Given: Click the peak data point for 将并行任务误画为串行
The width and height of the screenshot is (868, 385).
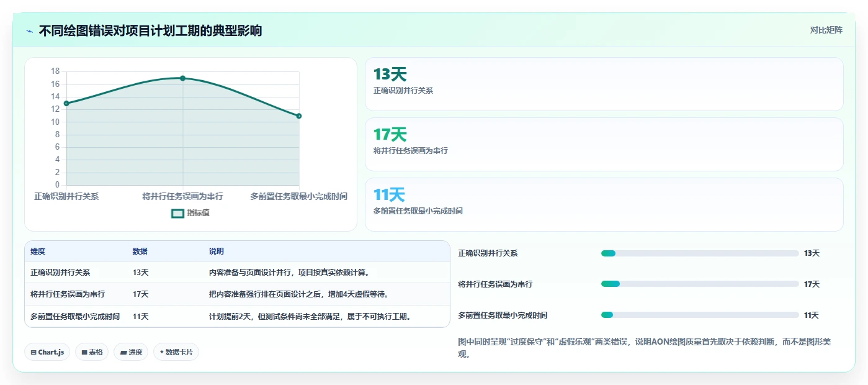Looking at the screenshot, I should pos(182,78).
